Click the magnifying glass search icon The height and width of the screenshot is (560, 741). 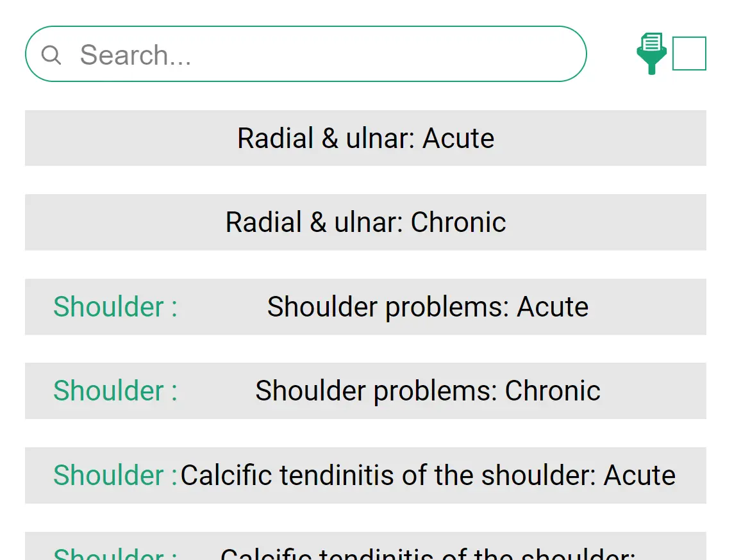[x=51, y=55]
